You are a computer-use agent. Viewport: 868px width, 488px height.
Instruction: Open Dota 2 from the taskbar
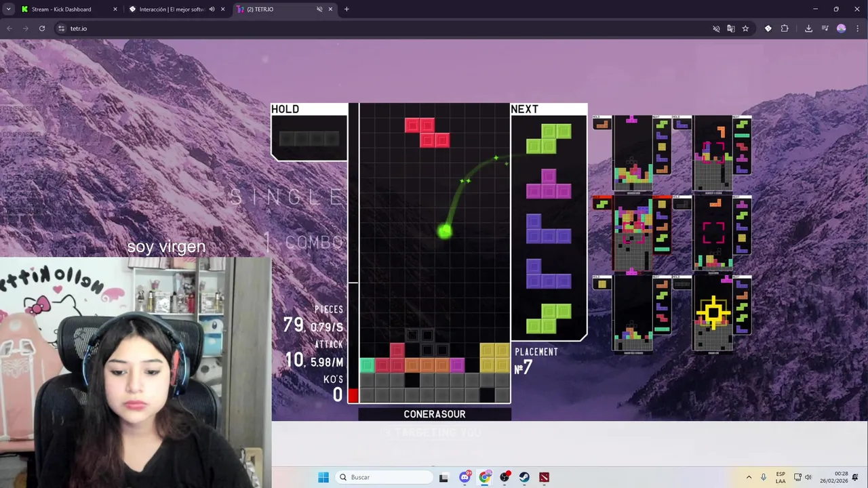tap(544, 477)
